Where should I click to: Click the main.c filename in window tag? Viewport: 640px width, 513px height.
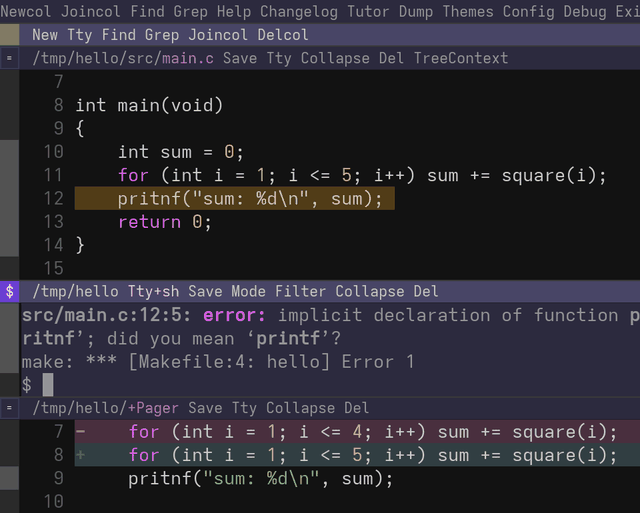[188, 58]
